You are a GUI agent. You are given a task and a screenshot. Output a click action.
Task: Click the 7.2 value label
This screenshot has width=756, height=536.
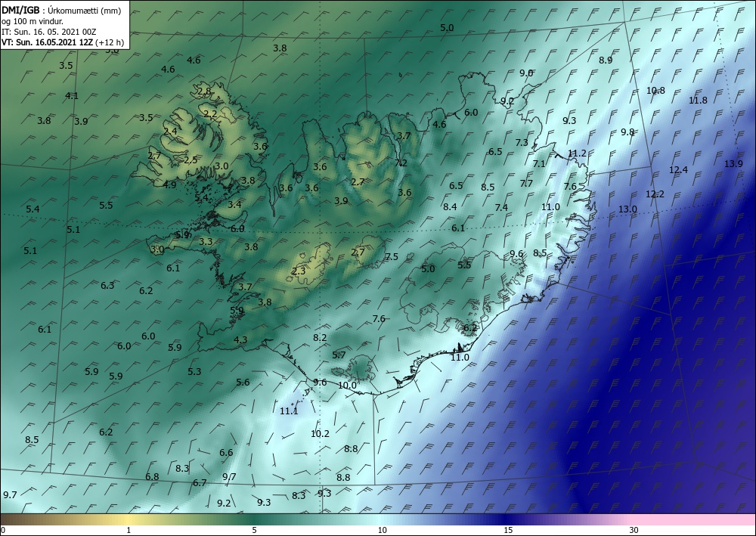[x=401, y=163]
